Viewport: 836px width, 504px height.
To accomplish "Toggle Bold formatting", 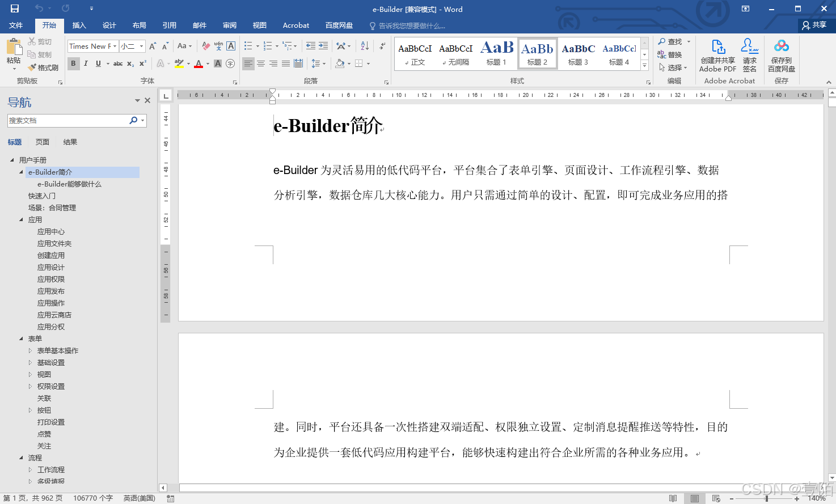I will coord(73,63).
